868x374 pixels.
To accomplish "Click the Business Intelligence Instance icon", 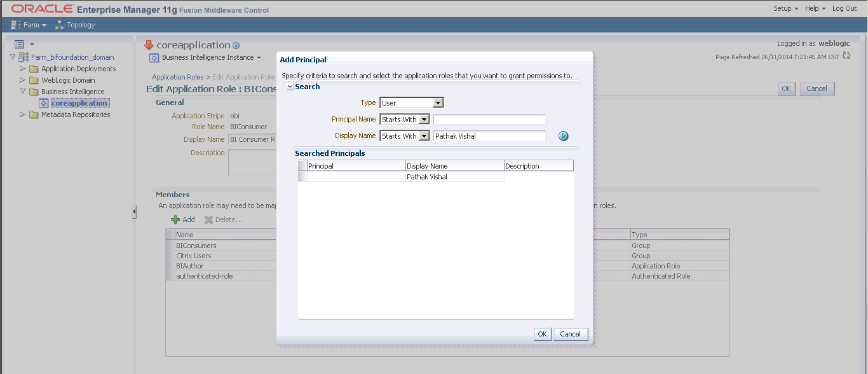I will pos(154,58).
